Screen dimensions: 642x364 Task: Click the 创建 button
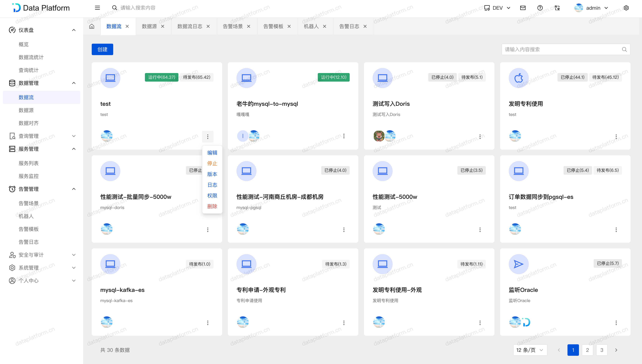click(x=102, y=50)
